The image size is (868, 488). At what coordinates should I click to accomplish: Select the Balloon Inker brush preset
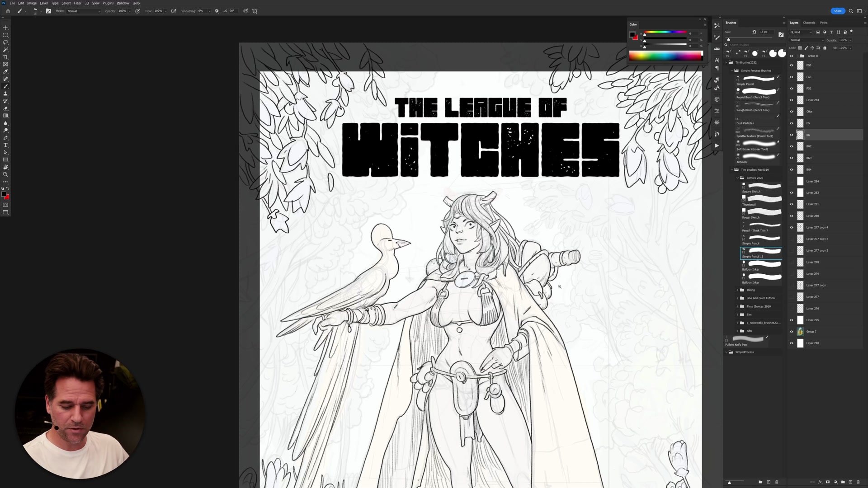click(762, 264)
